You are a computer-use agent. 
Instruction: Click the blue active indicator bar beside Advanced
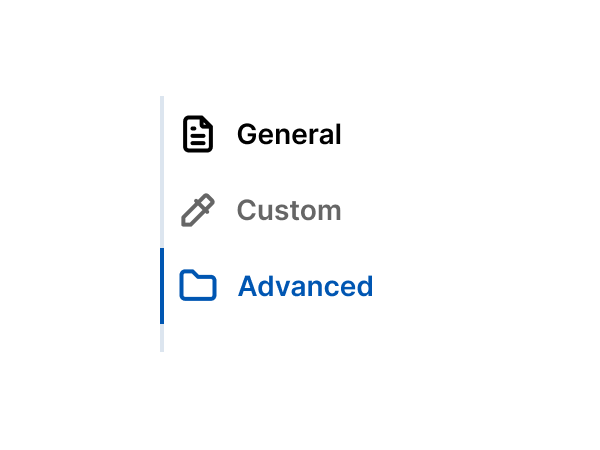click(162, 286)
